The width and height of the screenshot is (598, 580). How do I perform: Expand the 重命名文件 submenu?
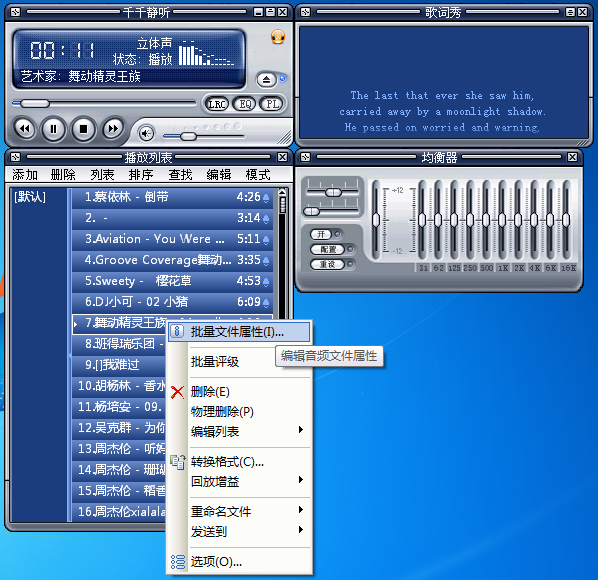(x=239, y=511)
